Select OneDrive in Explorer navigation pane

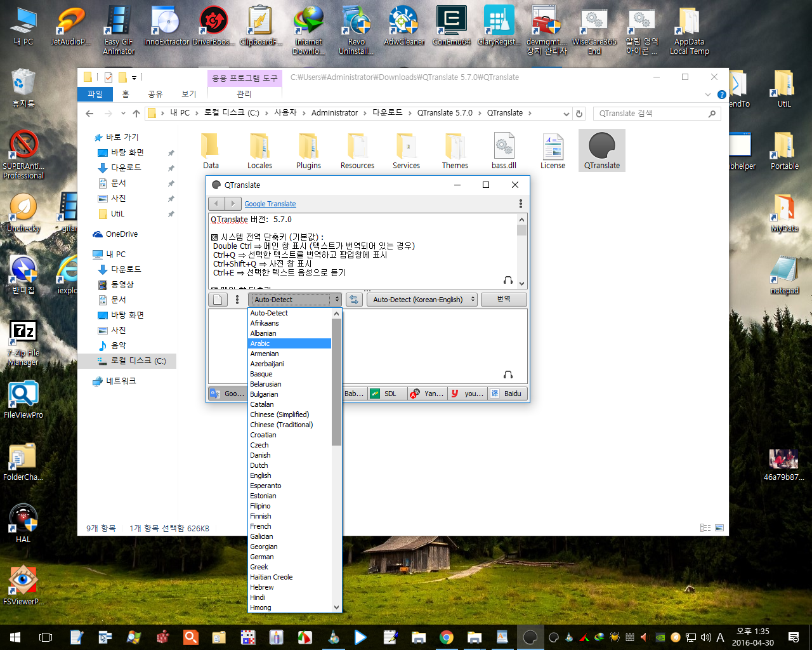115,234
